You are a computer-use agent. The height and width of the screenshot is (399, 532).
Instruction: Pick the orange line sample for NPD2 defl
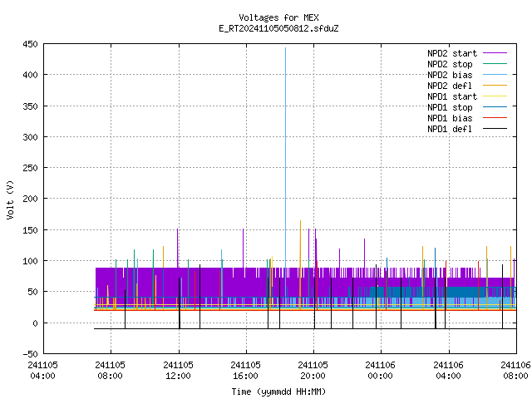[x=495, y=86]
